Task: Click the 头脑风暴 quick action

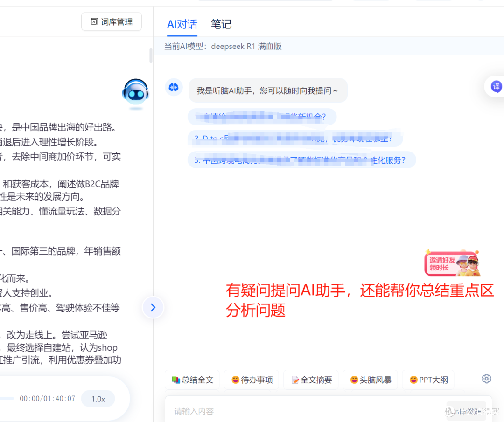Action: [370, 380]
